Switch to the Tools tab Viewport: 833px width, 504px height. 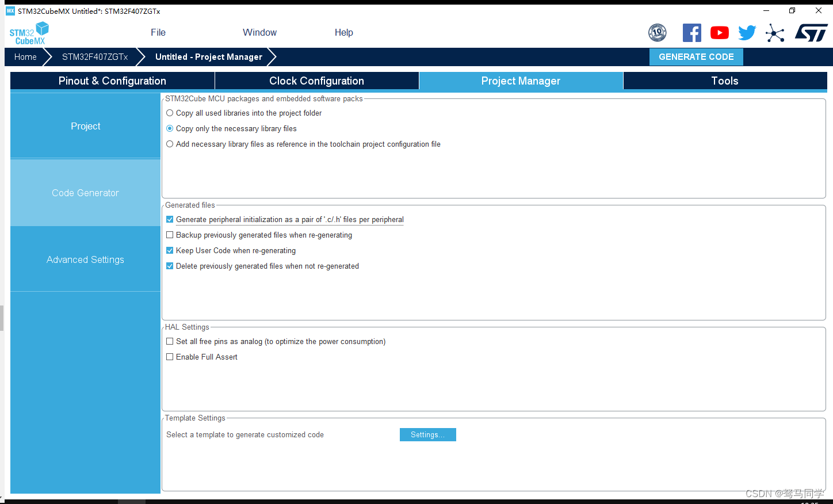(725, 81)
